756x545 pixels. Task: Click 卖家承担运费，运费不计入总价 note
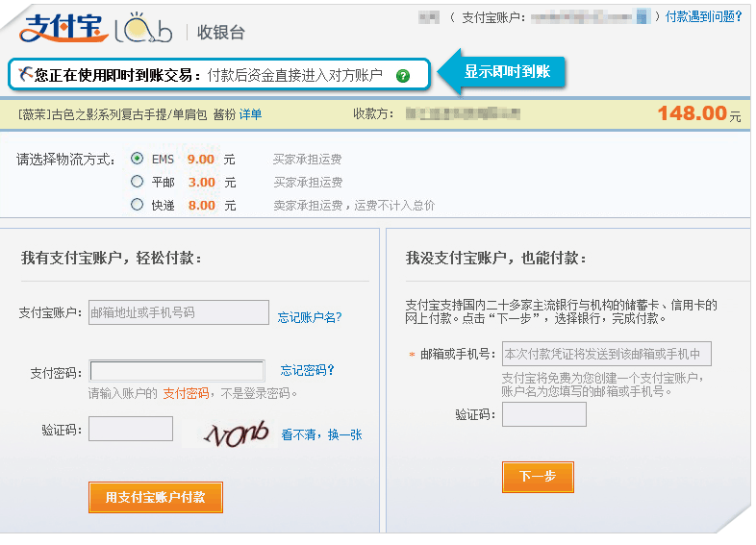coord(354,206)
